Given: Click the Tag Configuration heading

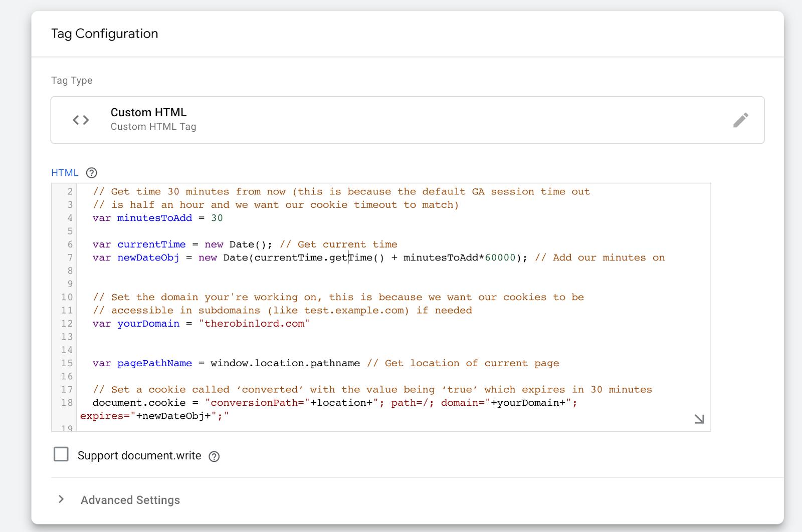Looking at the screenshot, I should pos(104,34).
